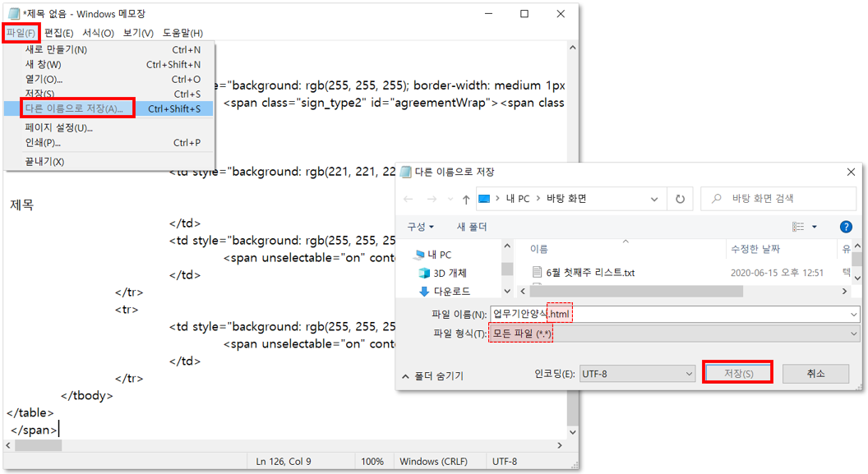Screen dimensions: 868x474
Task: Click the Refresh icon beside the address bar
Action: click(680, 199)
